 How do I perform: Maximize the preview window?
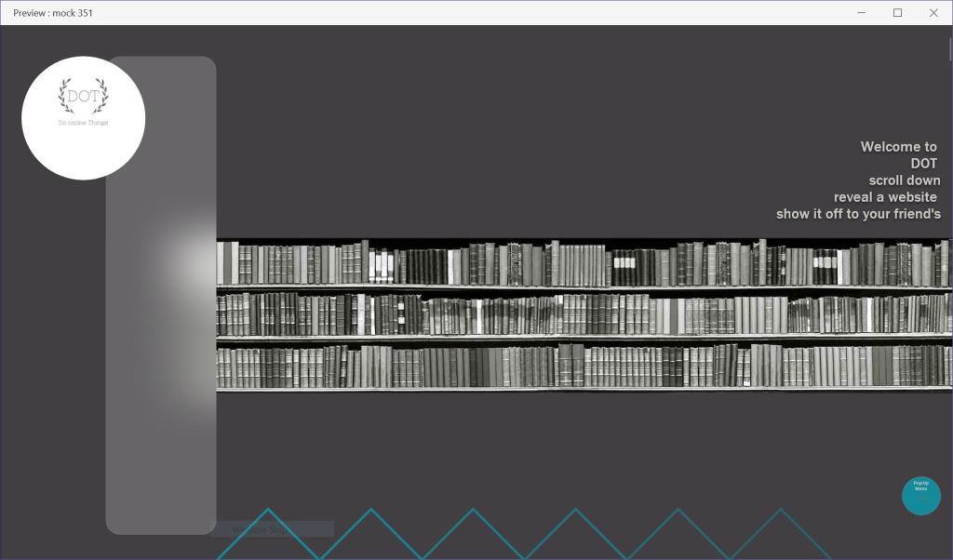(897, 13)
